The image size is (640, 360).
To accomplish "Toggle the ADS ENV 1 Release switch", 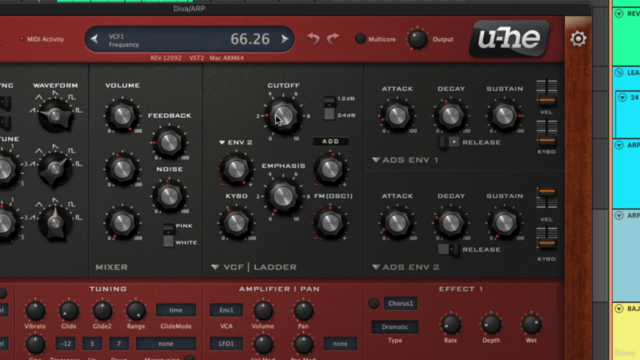I will coord(449,142).
